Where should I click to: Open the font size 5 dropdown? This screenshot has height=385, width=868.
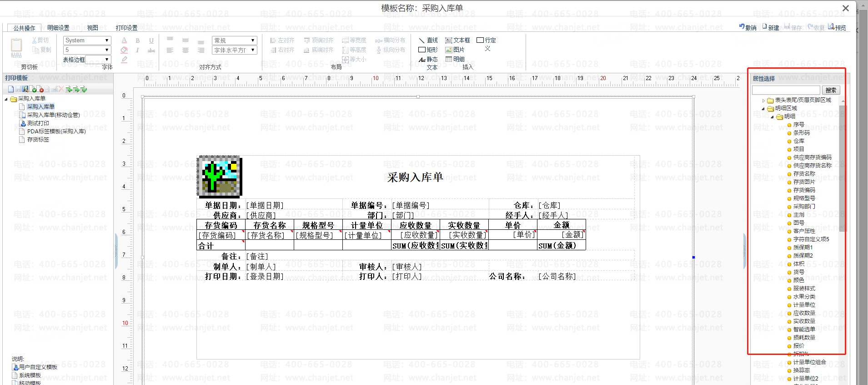coord(87,50)
